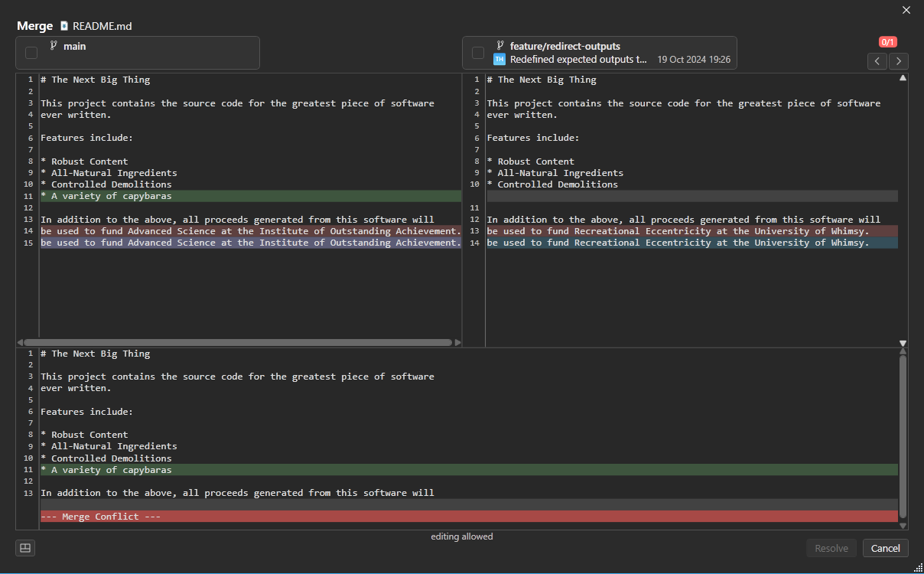Click right arrow of horizontal scrollbar
Image resolution: width=924 pixels, height=574 pixels.
pos(457,343)
